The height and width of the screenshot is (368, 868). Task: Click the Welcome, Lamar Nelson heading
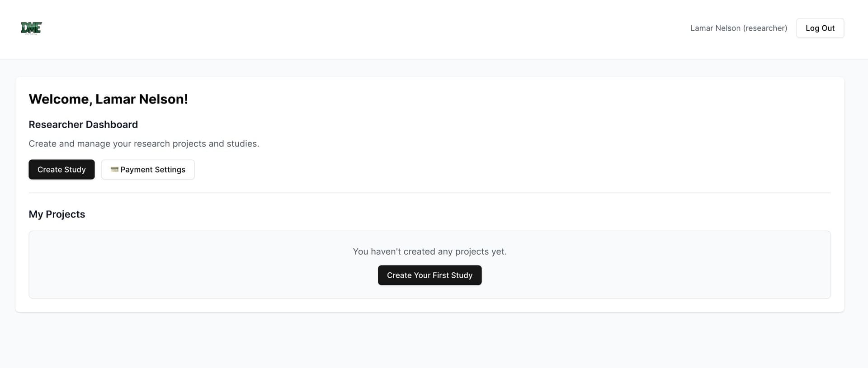pos(108,99)
